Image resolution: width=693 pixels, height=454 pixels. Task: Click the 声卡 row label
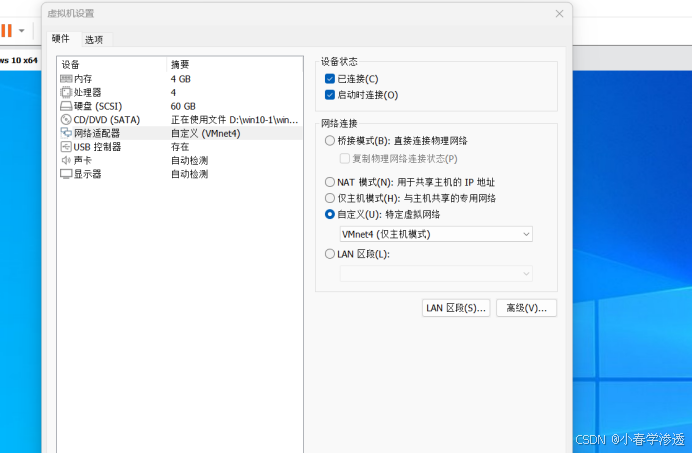point(83,160)
